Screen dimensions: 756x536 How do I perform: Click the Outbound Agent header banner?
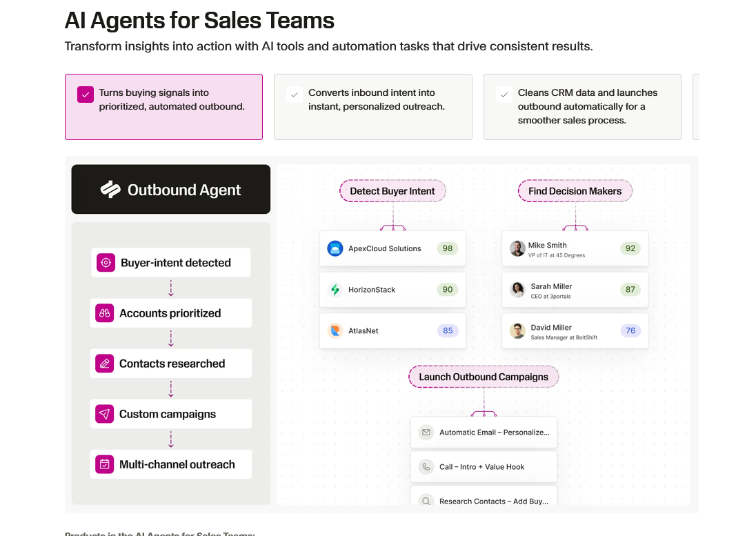coord(170,190)
